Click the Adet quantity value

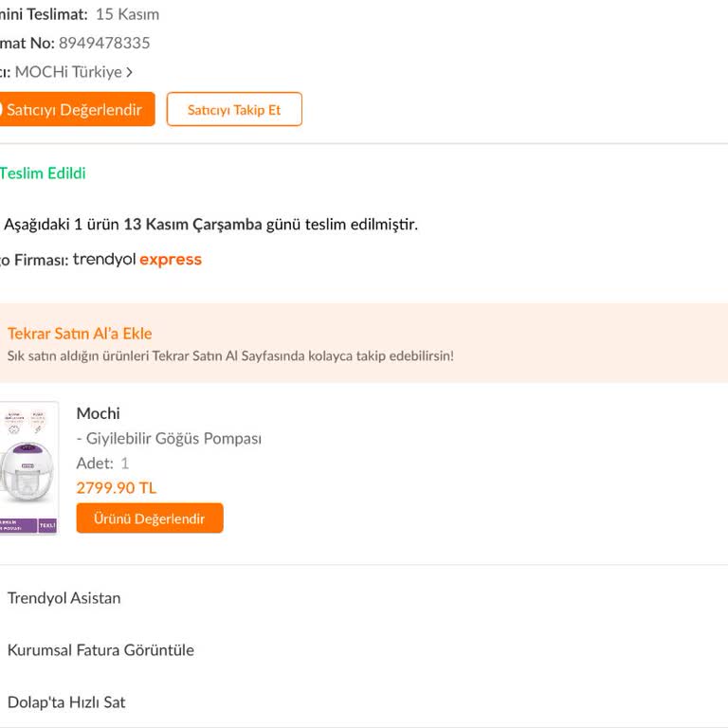[124, 464]
